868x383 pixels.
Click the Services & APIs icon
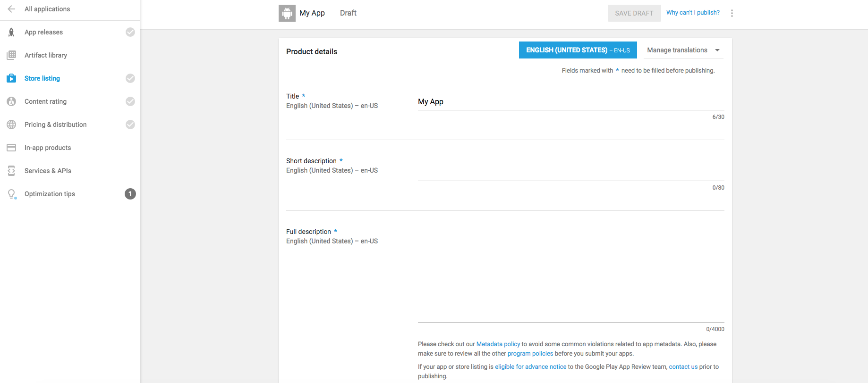click(11, 171)
